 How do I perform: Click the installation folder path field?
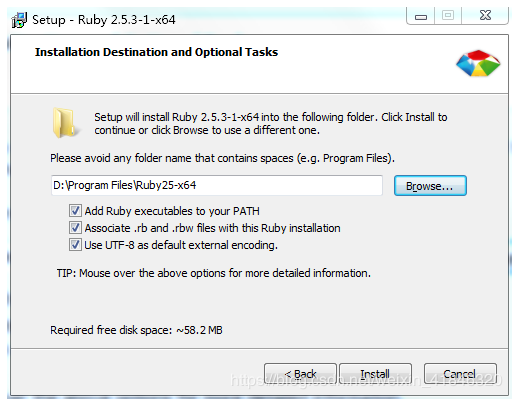(217, 185)
